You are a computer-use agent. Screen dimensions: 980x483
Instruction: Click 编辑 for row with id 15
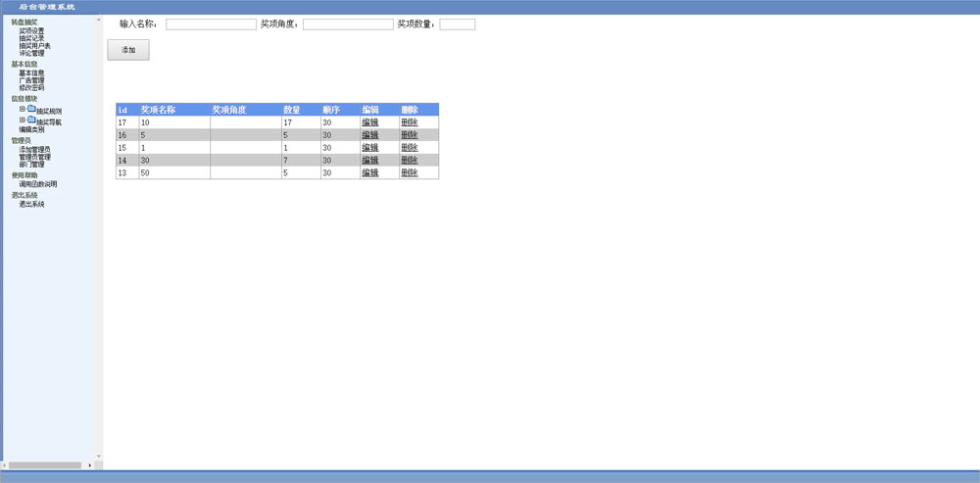[x=369, y=148]
